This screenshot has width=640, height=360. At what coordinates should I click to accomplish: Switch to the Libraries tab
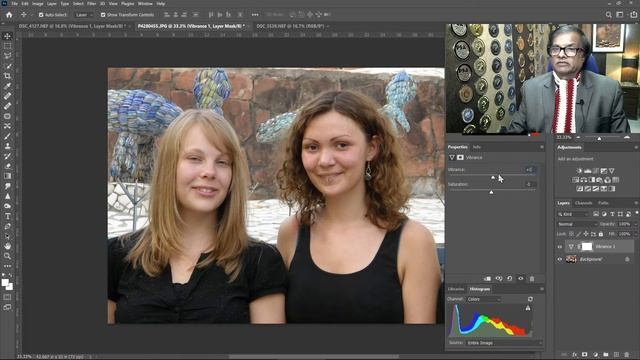(x=456, y=289)
